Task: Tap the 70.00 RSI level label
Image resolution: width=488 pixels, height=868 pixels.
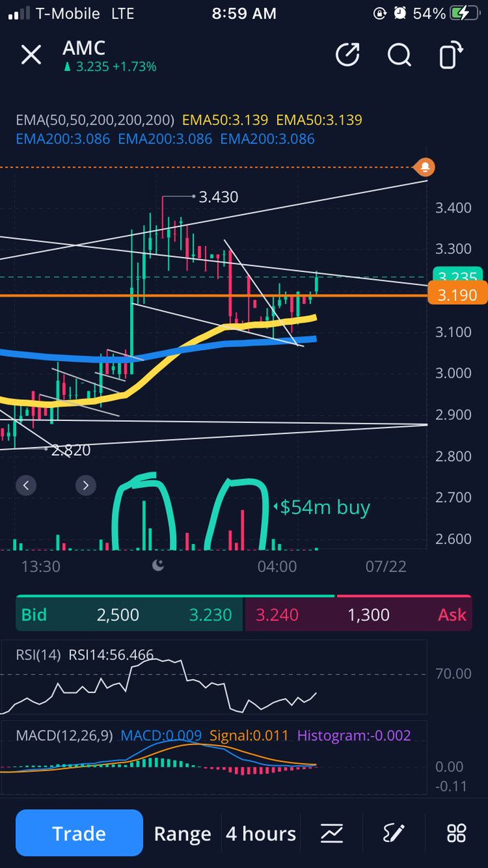Action: (453, 673)
